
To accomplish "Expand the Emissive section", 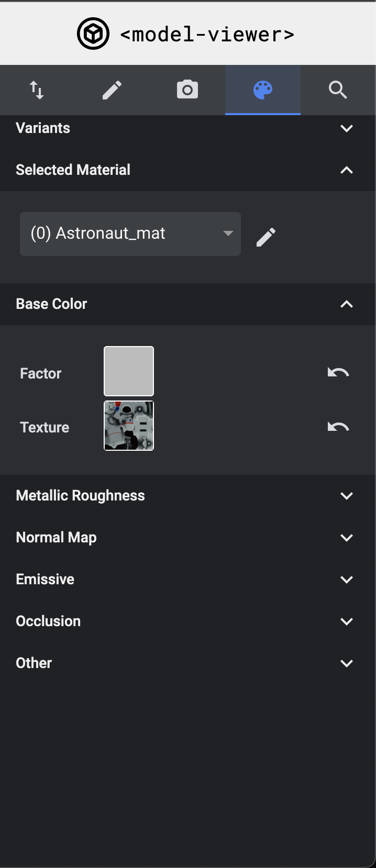I will 346,579.
